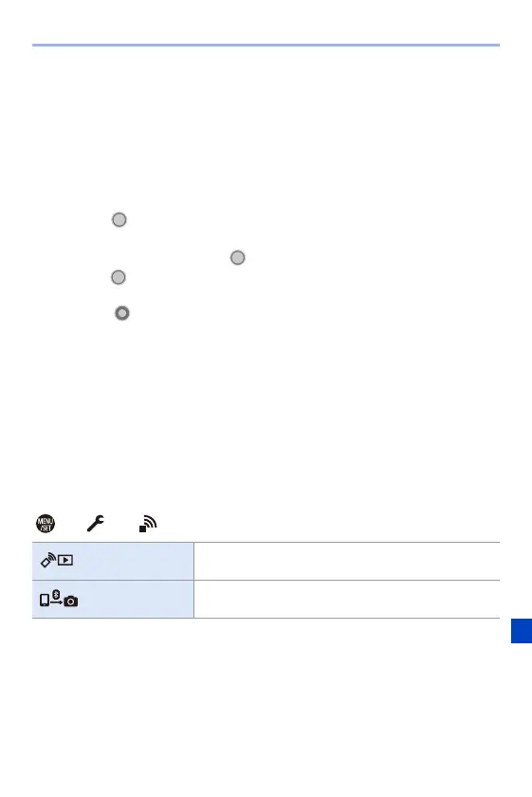This screenshot has width=532, height=797.
Task: Click the remote control icon with signal waves
Action: point(47,560)
